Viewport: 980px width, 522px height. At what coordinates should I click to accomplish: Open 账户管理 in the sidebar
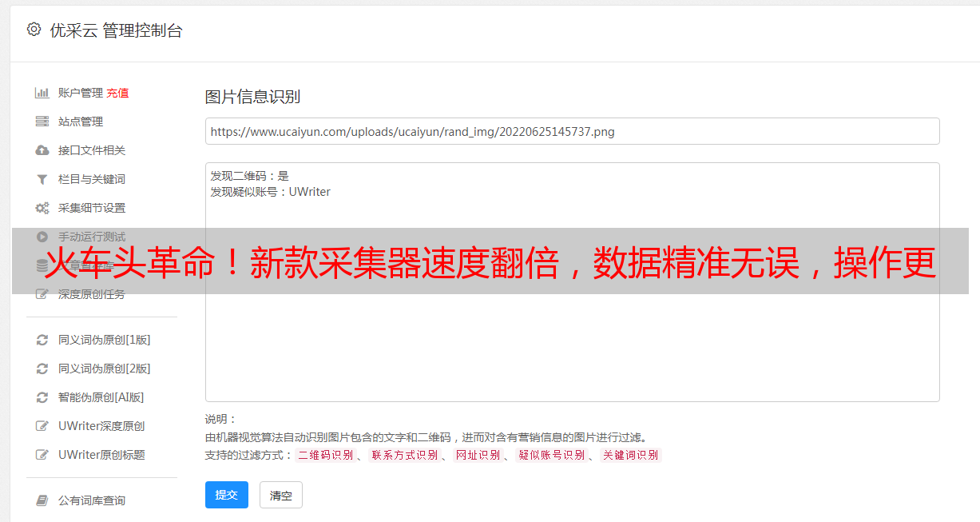pos(81,93)
